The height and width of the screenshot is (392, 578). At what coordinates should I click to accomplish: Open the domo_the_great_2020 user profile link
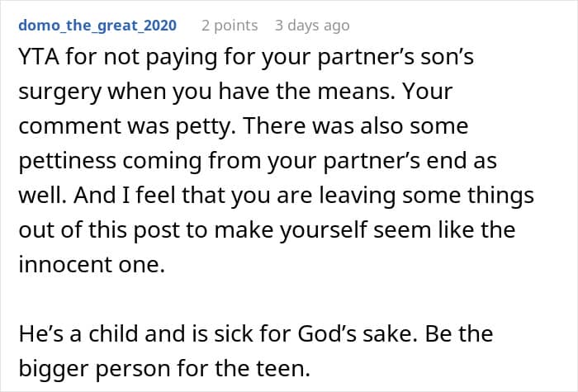tap(97, 26)
